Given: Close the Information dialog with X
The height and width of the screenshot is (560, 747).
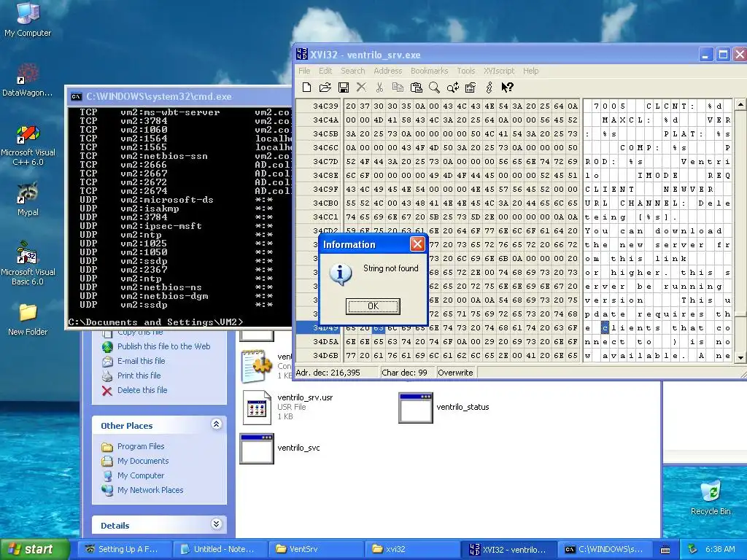Looking at the screenshot, I should coord(417,244).
